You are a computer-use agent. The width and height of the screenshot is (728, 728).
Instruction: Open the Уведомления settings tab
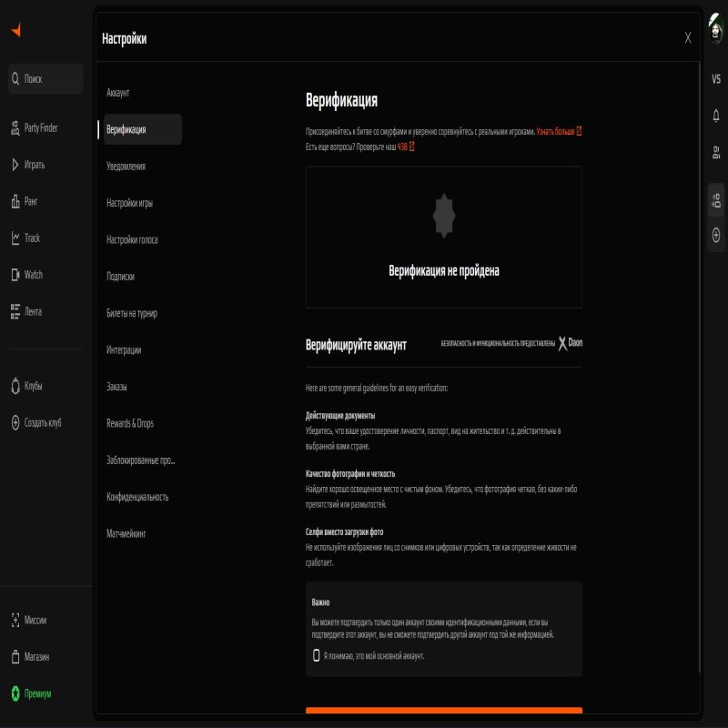(x=128, y=166)
